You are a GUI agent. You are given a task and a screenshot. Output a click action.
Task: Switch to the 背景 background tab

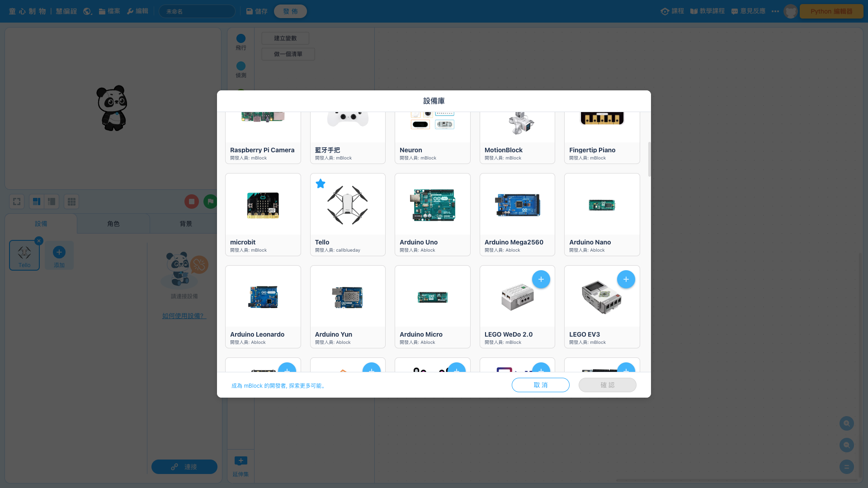pos(186,224)
